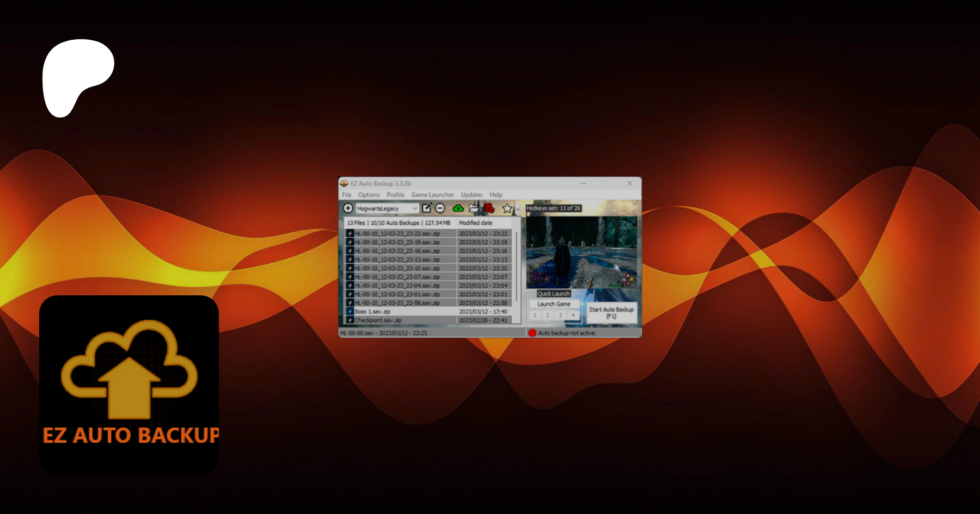Open the Game Launcher menu
Image resolution: width=980 pixels, height=514 pixels.
coord(432,195)
